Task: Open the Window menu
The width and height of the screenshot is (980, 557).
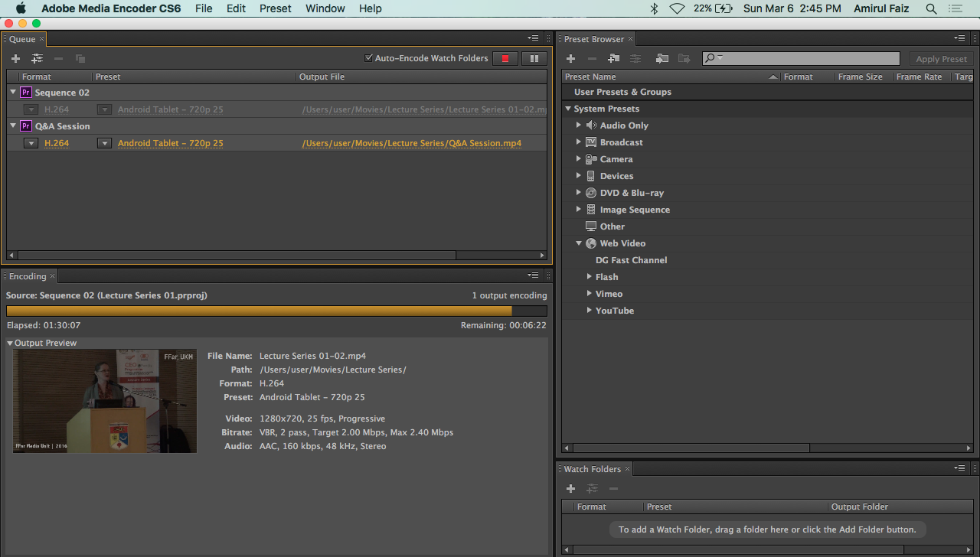Action: (x=325, y=8)
